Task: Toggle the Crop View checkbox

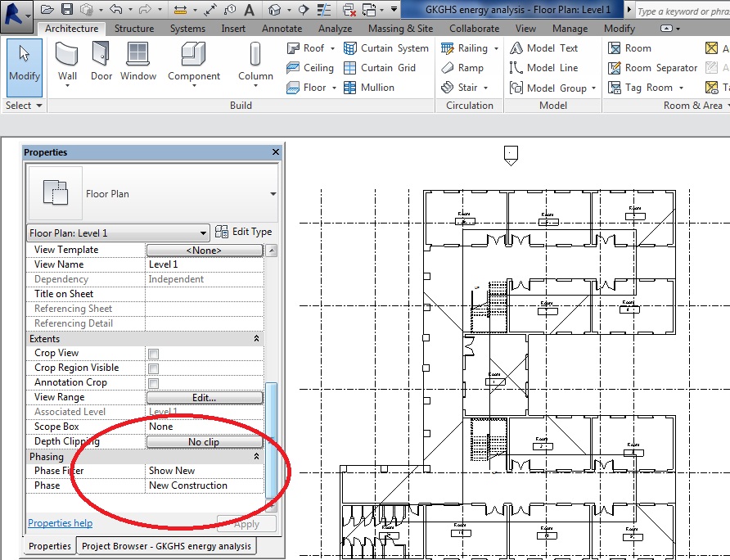Action: pyautogui.click(x=154, y=354)
